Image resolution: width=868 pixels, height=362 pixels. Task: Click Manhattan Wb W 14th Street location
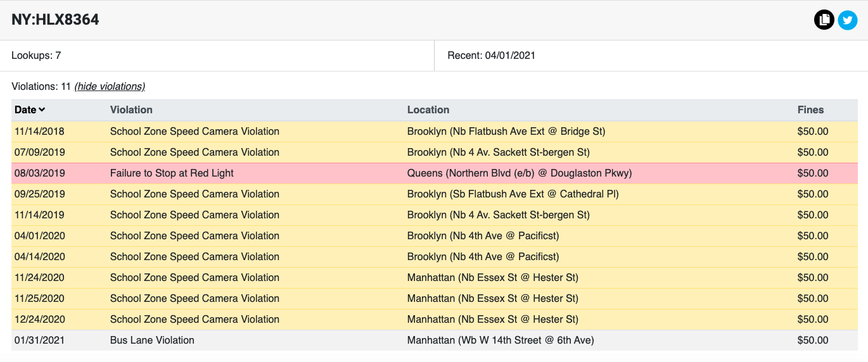pyautogui.click(x=501, y=340)
